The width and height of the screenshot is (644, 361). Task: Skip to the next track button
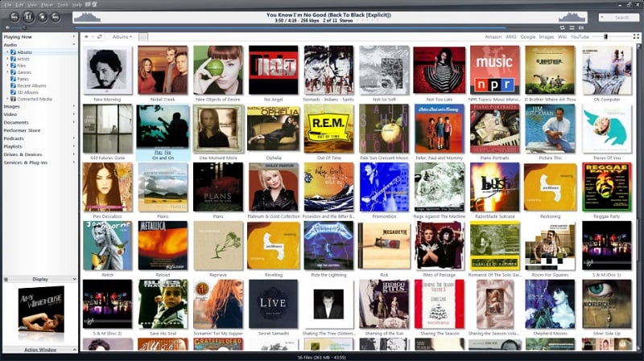(x=56, y=17)
